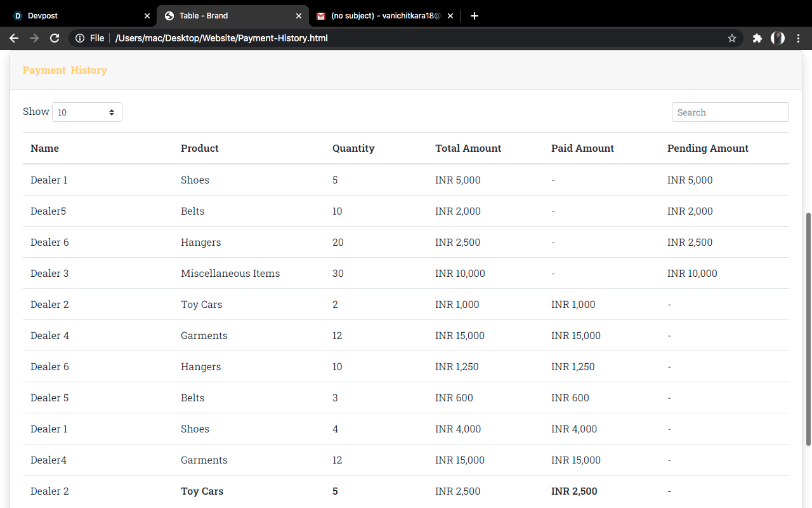Close the Table - Brand tab
The image size is (812, 508).
(298, 15)
